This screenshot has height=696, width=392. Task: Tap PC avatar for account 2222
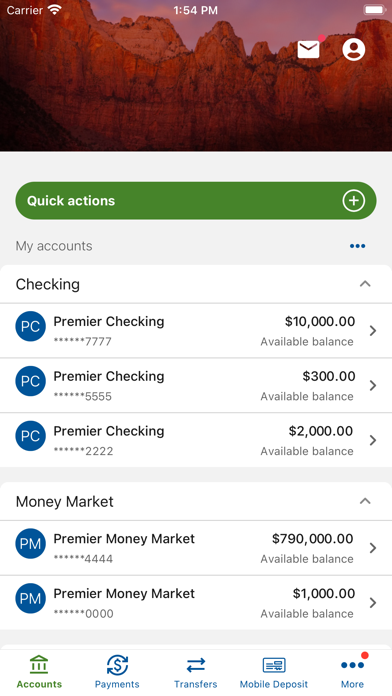click(x=31, y=435)
